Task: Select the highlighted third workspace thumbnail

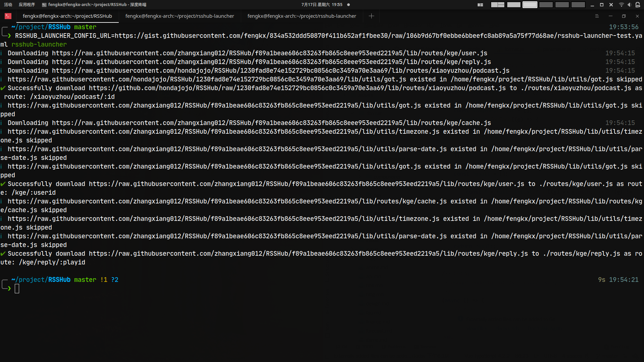Action: tap(530, 5)
